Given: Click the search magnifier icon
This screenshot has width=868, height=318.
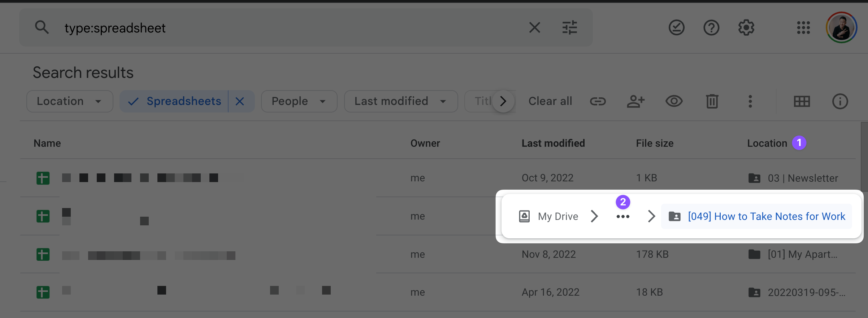Looking at the screenshot, I should click(42, 27).
